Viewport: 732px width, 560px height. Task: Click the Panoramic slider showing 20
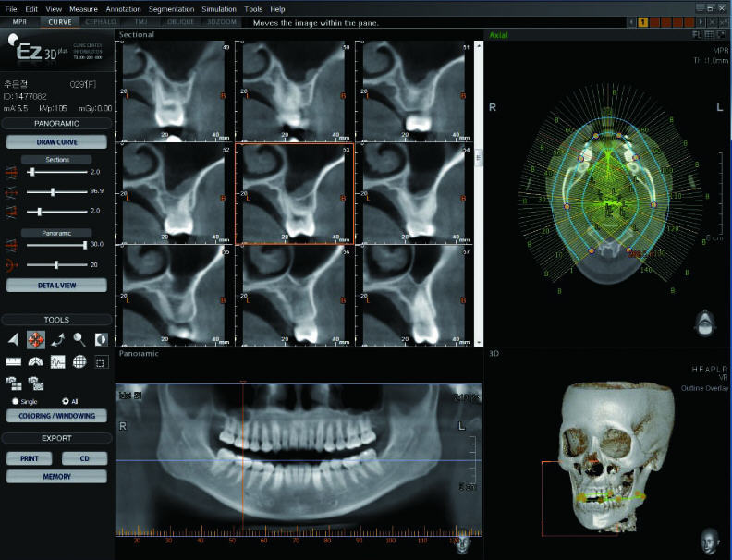[x=57, y=264]
